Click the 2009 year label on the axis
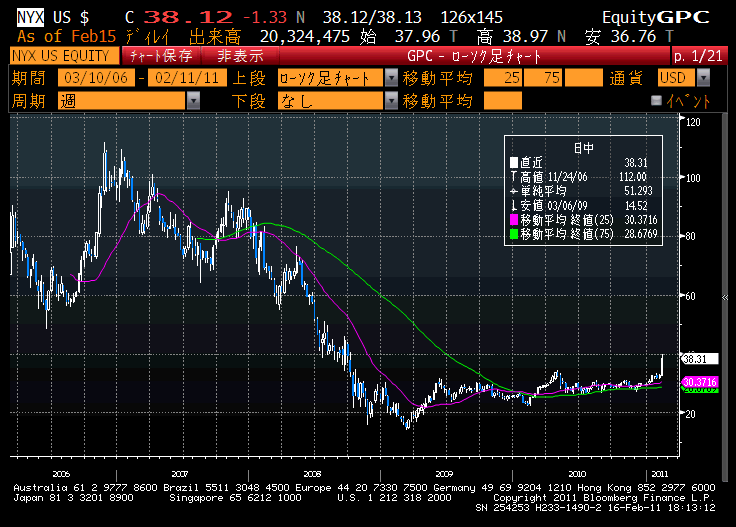Screen dimensions: 736x527 click(x=444, y=474)
